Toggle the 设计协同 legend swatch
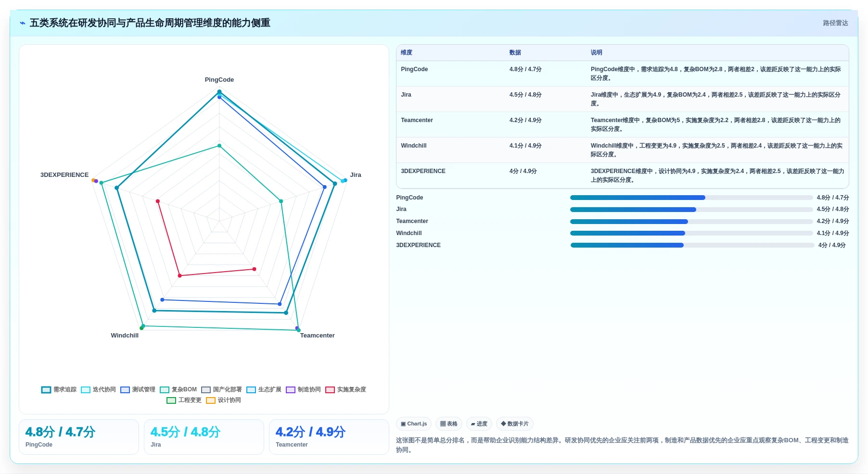868x474 pixels. [x=211, y=400]
